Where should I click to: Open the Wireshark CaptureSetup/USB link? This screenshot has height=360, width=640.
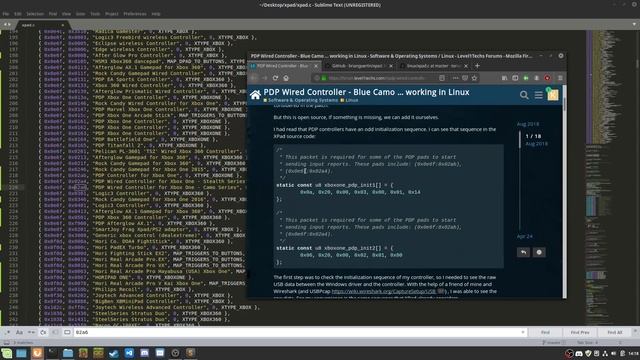pos(384,291)
